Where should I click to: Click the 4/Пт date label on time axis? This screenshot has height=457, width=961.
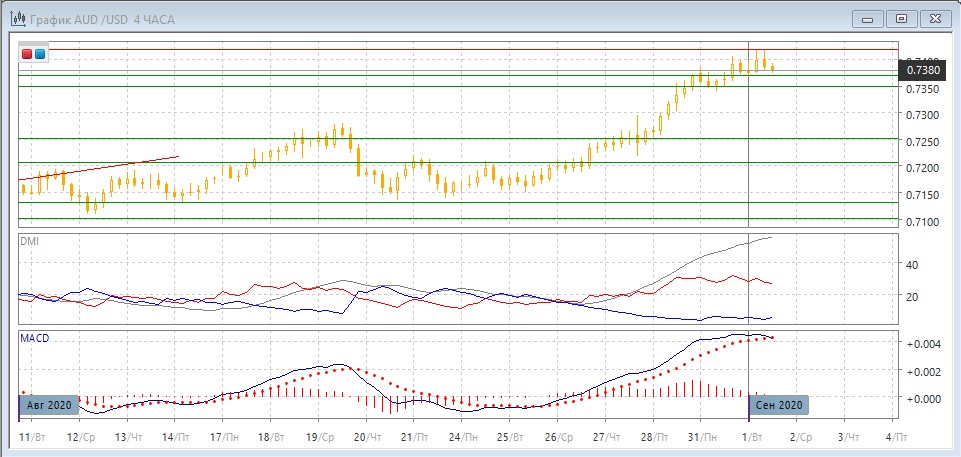point(897,438)
